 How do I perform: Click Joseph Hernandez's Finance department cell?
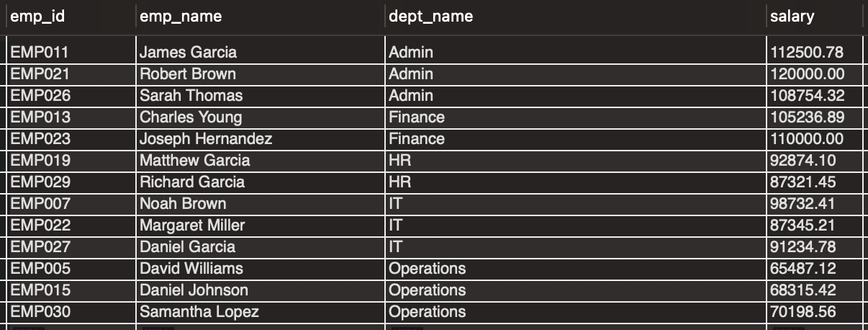pyautogui.click(x=417, y=139)
